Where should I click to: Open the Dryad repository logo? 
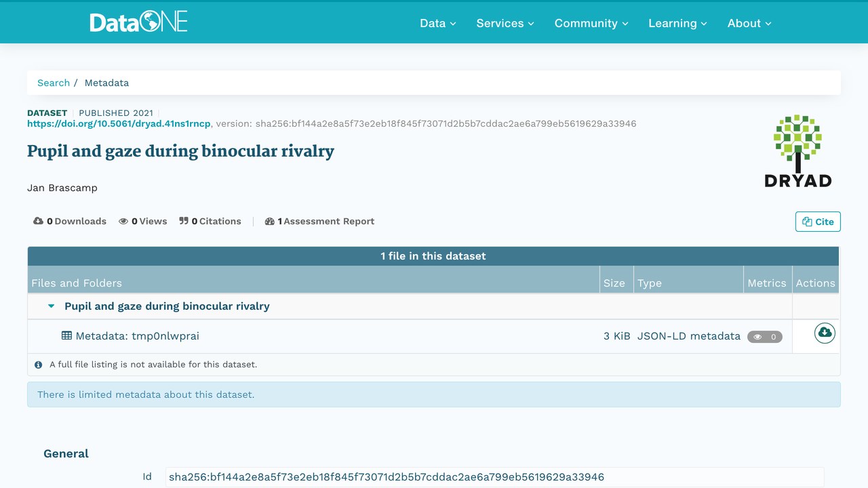[x=797, y=150]
